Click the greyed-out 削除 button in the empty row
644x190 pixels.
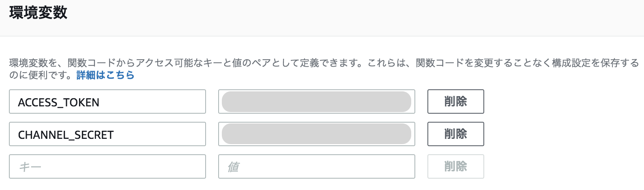click(455, 166)
